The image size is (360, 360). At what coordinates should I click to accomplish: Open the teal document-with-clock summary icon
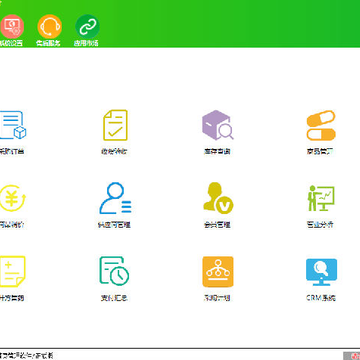click(x=114, y=271)
